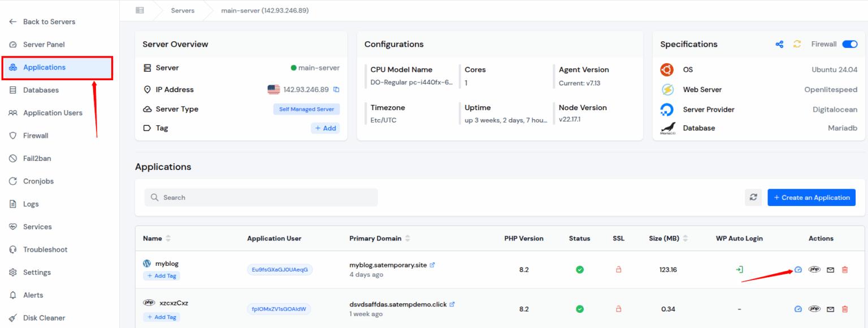
Task: Click the share icon in Specifications
Action: 779,44
